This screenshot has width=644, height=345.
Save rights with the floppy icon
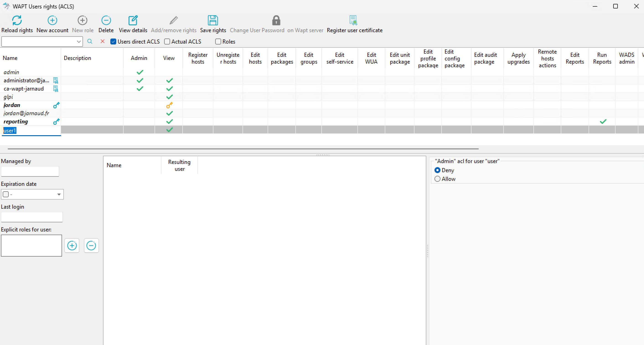213,21
